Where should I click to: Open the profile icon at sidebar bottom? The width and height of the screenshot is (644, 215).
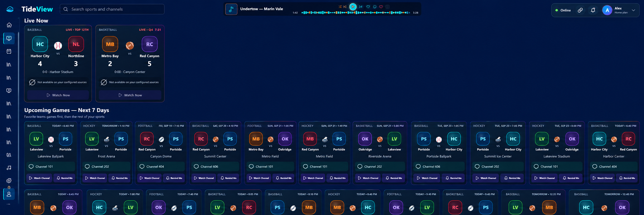9,194
